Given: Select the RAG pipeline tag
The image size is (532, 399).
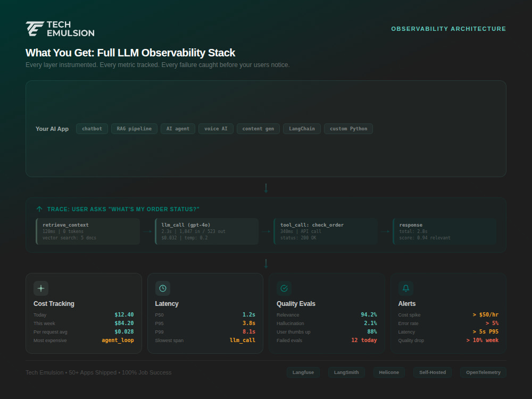Looking at the screenshot, I should 134,129.
